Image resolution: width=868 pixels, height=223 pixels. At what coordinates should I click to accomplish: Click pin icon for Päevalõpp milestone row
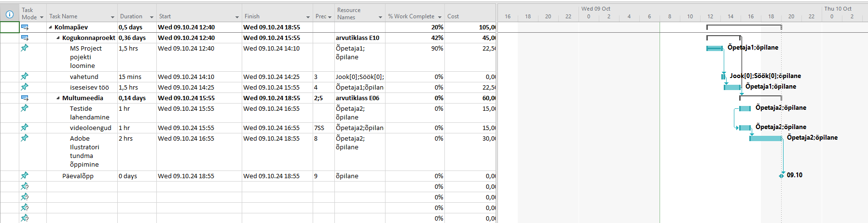coord(25,175)
